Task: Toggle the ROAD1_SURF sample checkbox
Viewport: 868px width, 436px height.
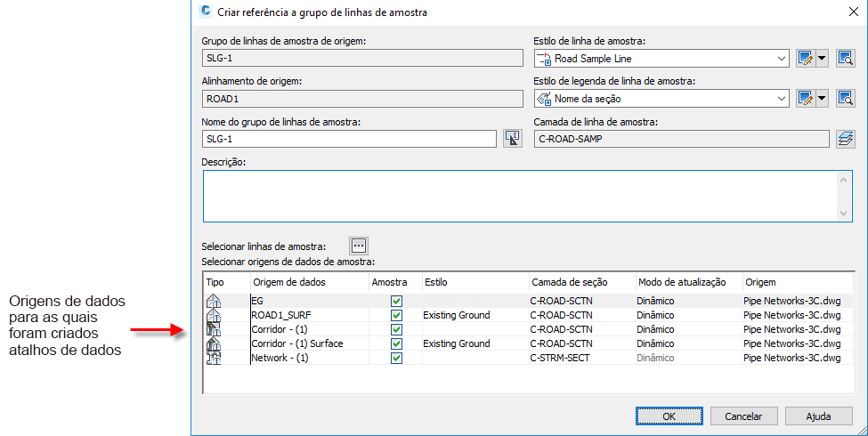Action: pyautogui.click(x=396, y=315)
